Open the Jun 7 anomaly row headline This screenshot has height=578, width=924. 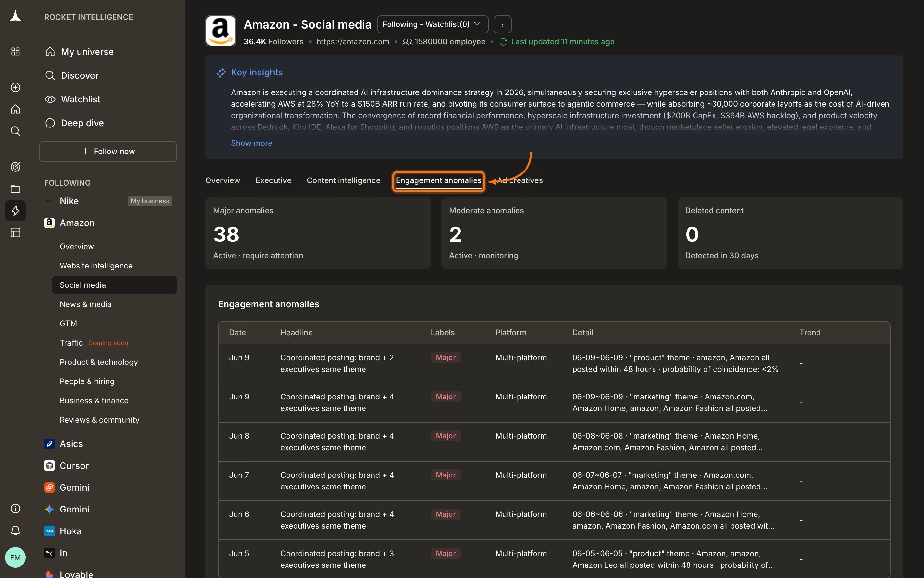(337, 481)
